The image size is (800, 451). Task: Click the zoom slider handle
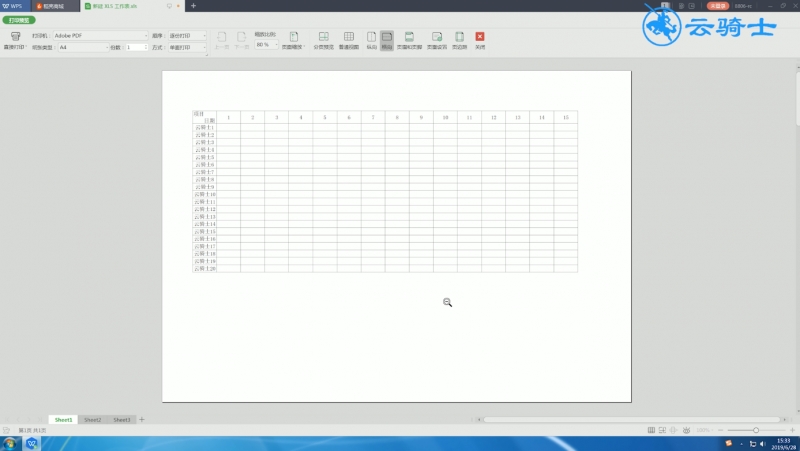click(756, 430)
